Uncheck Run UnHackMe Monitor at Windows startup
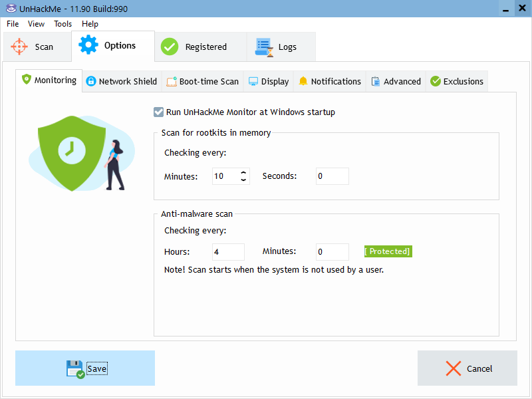The height and width of the screenshot is (399, 532). tap(158, 112)
